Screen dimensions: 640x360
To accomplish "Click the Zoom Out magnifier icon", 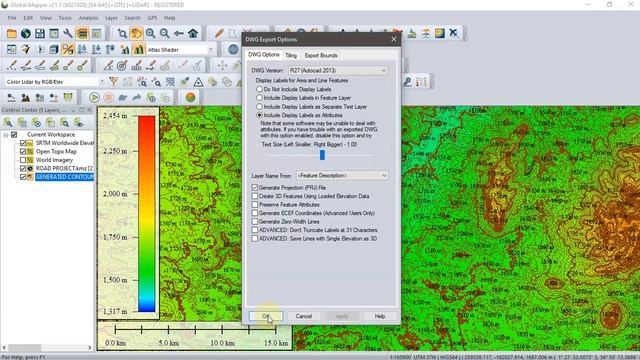I will [164, 33].
